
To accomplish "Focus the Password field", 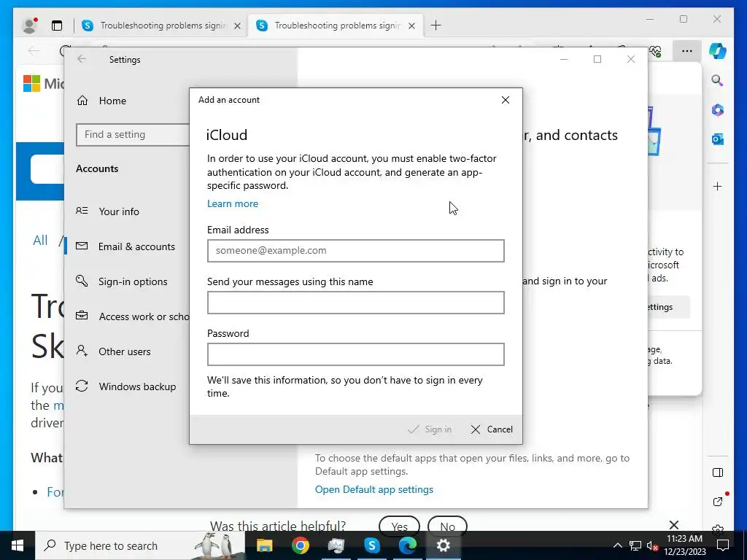I will coord(355,354).
